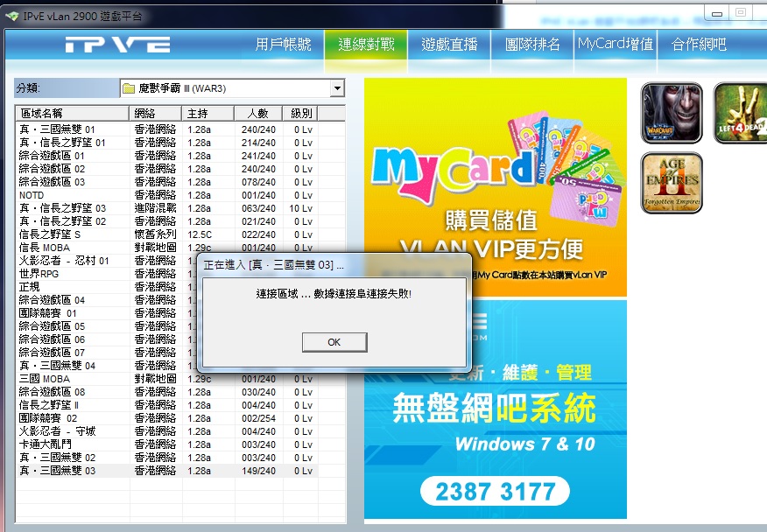This screenshot has height=532, width=767.
Task: Select room 真・信長之野望 03
Action: point(167,208)
